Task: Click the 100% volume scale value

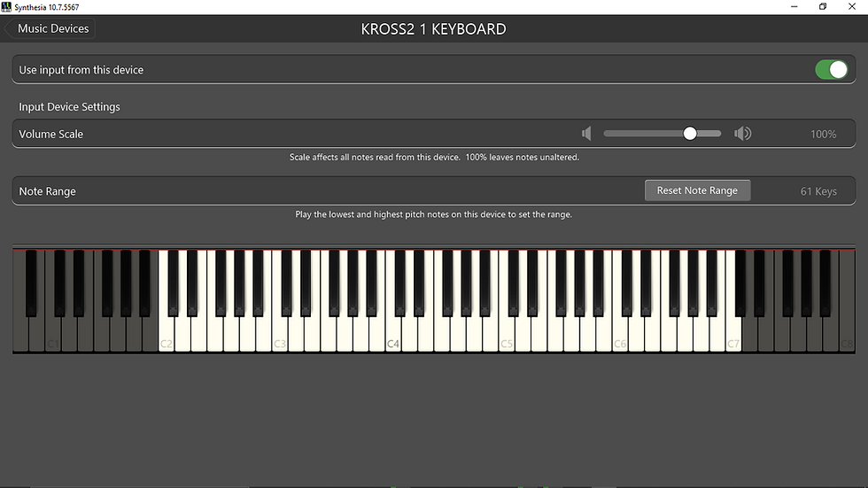Action: [x=823, y=135]
